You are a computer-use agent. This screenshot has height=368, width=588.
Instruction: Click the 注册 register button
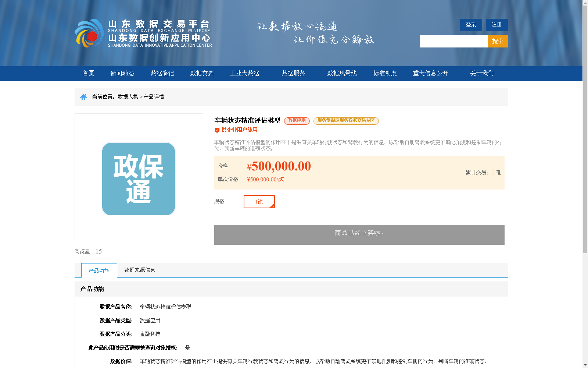point(497,25)
